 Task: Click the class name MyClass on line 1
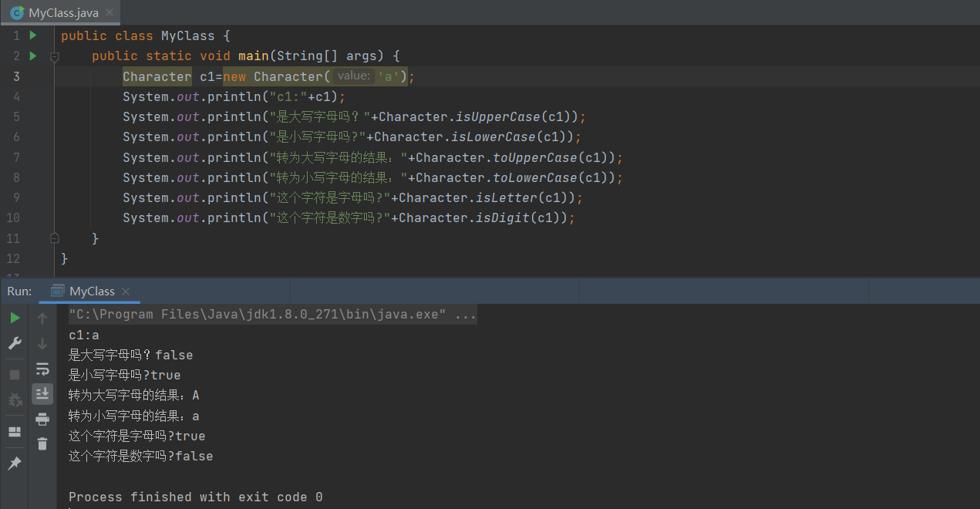pos(187,35)
